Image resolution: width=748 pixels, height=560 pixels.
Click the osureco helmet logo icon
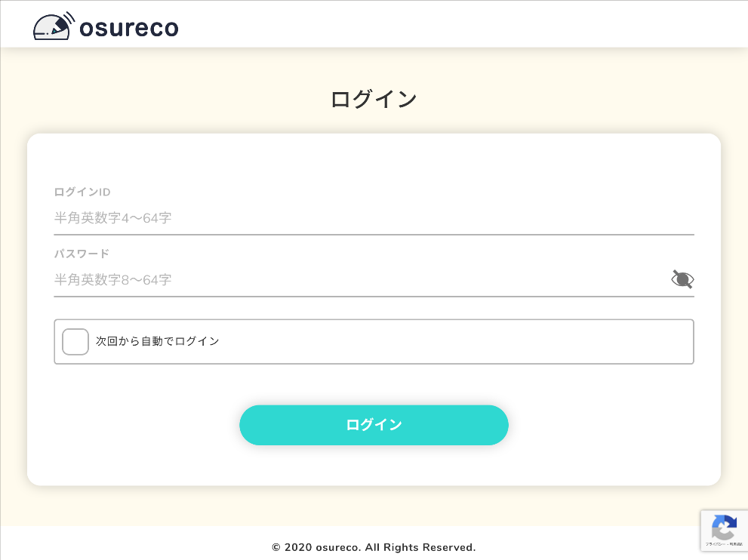54,26
